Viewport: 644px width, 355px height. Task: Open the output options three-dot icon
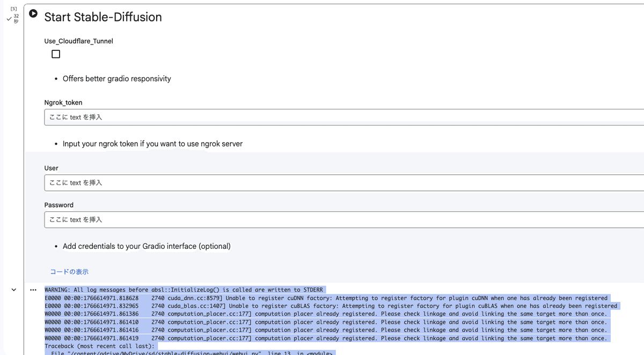pos(34,289)
